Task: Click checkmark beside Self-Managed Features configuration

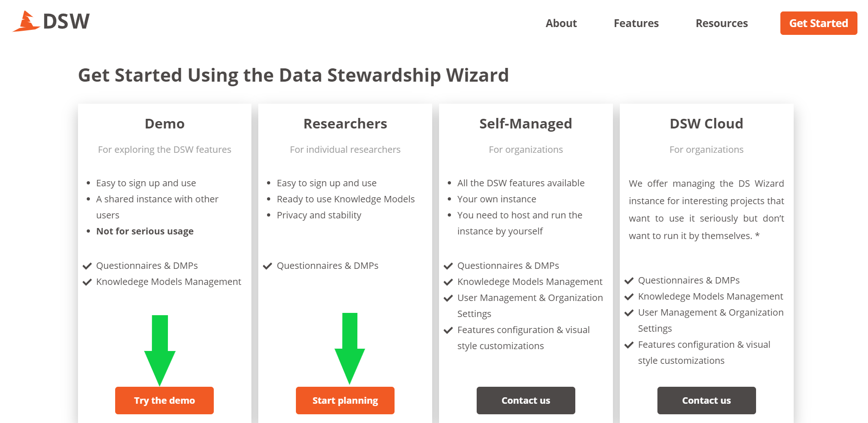Action: [448, 330]
